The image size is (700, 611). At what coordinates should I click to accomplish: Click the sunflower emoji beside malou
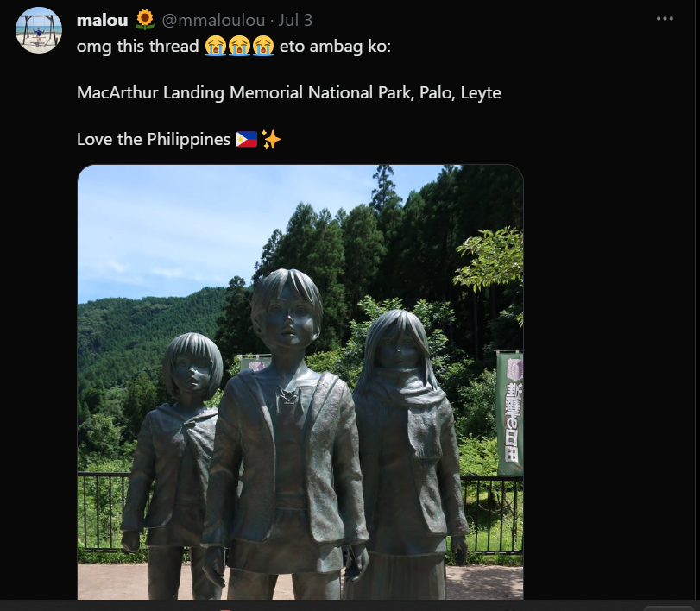tap(145, 20)
